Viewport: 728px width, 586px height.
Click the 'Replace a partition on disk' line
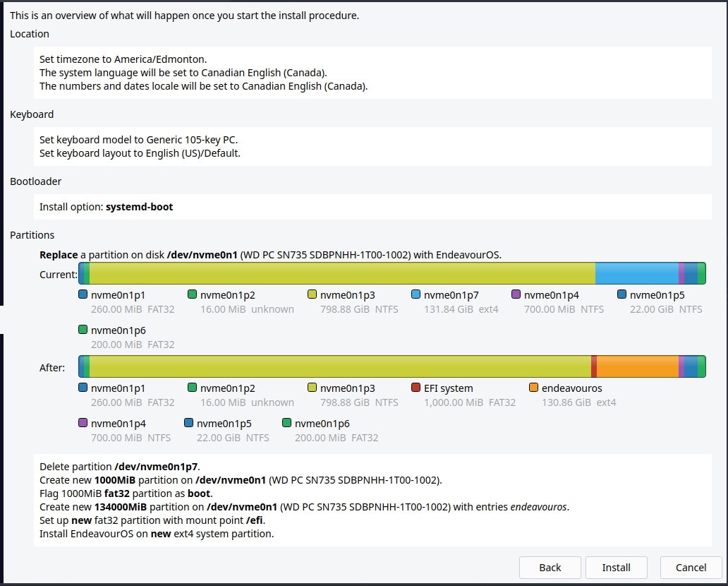(270, 255)
